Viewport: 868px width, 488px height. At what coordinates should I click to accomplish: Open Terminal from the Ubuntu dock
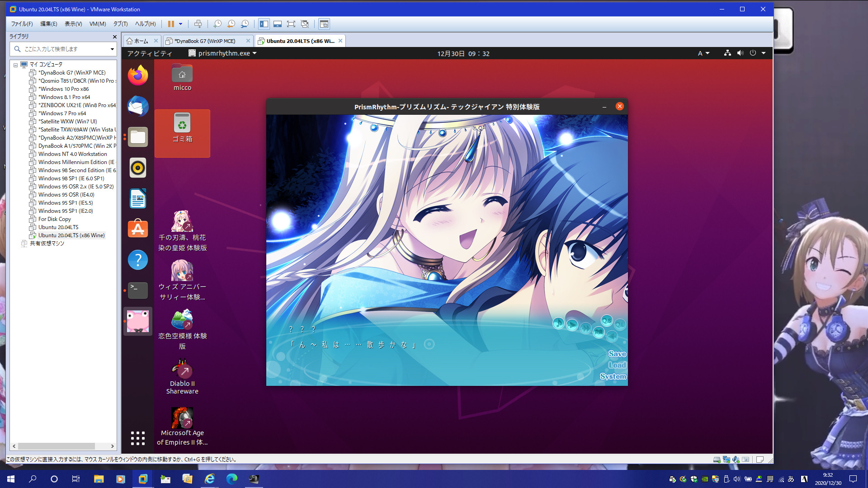coord(138,291)
